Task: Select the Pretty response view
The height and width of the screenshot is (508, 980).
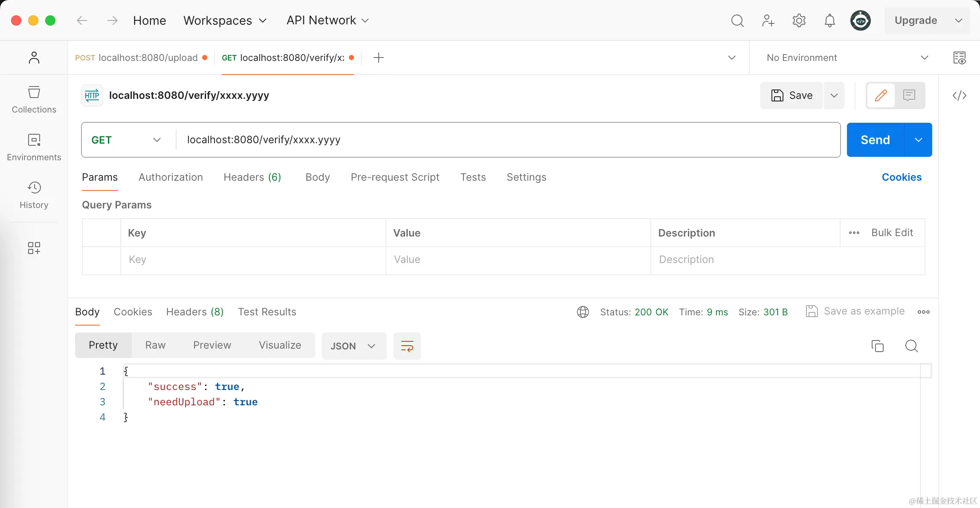Action: 103,345
